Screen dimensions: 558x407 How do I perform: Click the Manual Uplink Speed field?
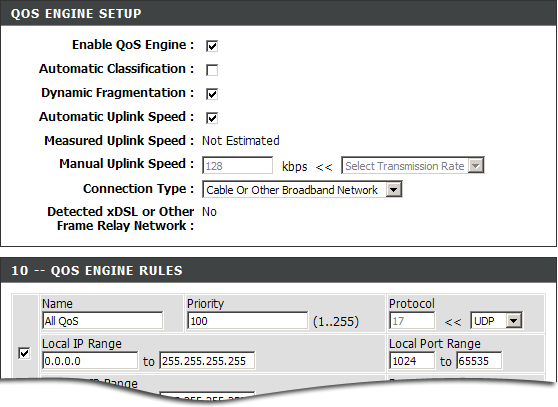(237, 165)
